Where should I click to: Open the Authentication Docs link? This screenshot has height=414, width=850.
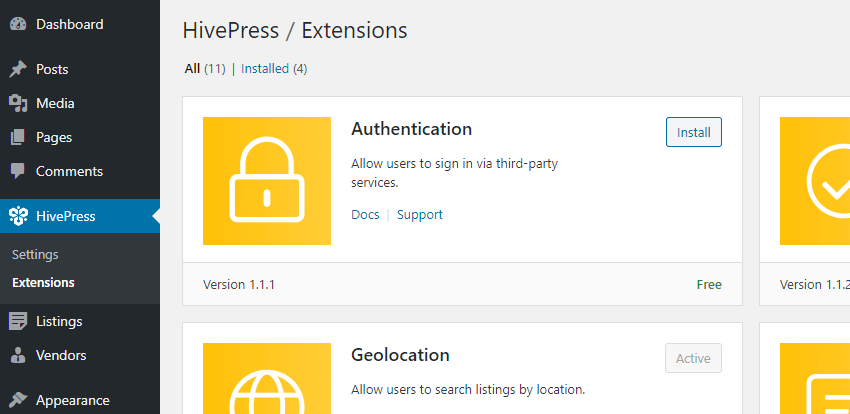[x=365, y=214]
